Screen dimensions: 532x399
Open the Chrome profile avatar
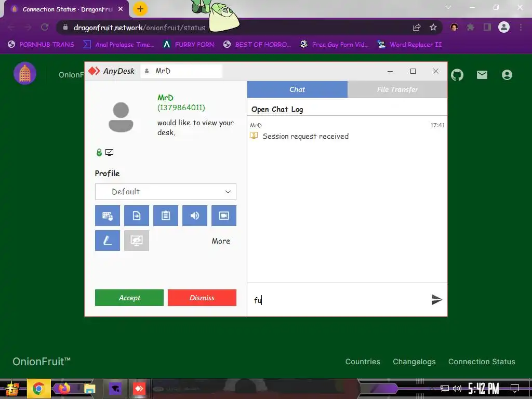[504, 27]
